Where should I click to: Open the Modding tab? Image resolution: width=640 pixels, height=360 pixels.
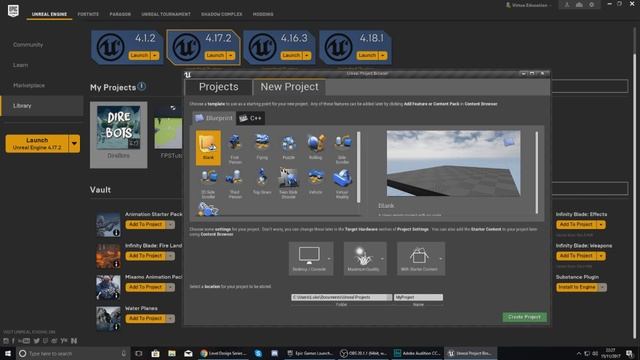pos(263,14)
